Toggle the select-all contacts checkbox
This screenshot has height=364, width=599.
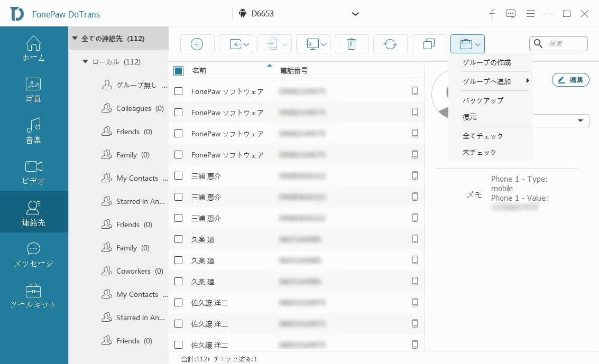[178, 71]
